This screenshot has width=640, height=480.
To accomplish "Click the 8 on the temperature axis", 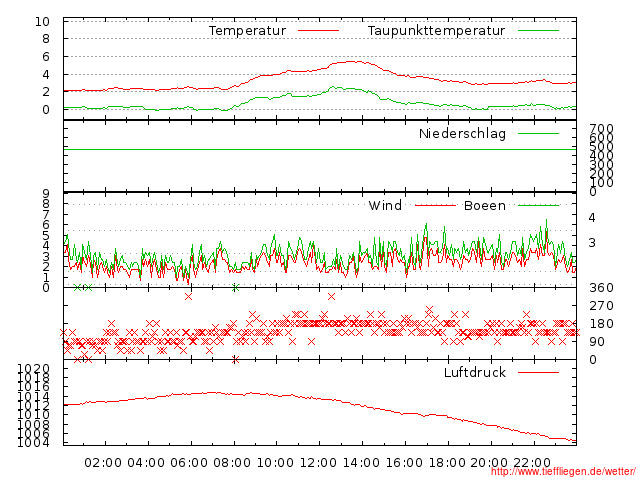I will pos(46,39).
